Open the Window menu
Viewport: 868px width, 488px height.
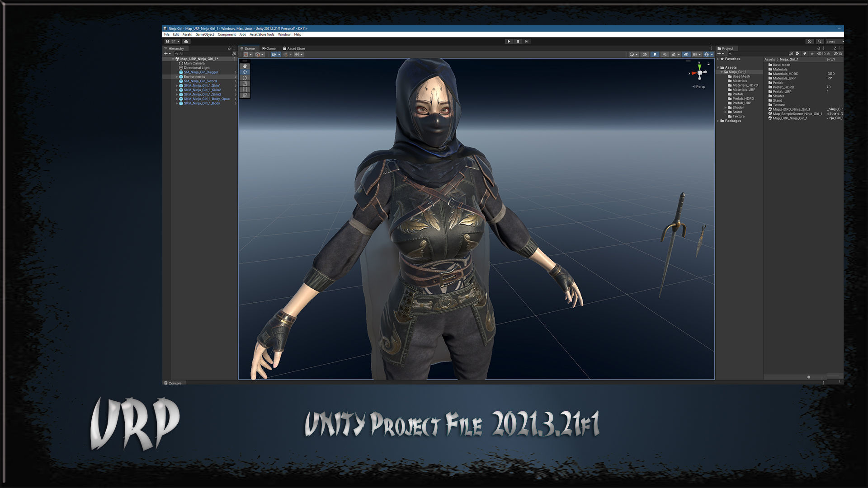coord(284,34)
